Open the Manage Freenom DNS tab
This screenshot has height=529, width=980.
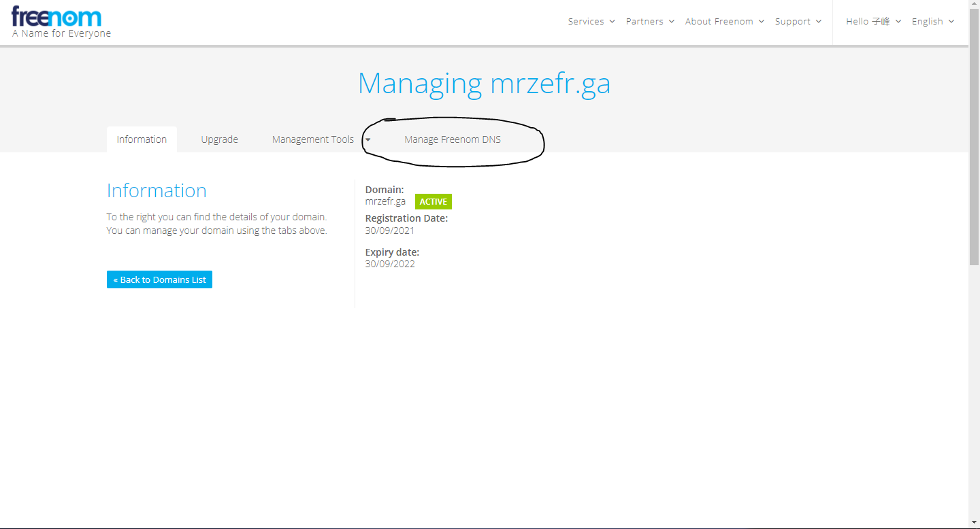[x=453, y=139]
